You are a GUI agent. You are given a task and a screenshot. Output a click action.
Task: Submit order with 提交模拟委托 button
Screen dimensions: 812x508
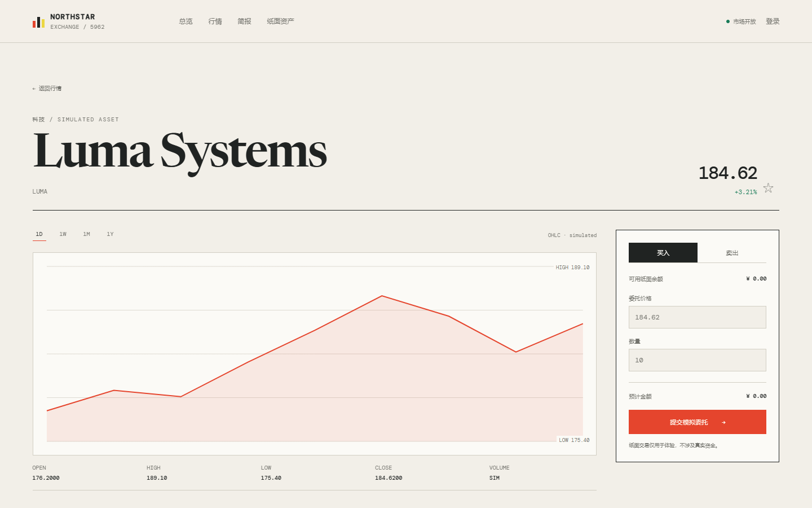coord(698,422)
